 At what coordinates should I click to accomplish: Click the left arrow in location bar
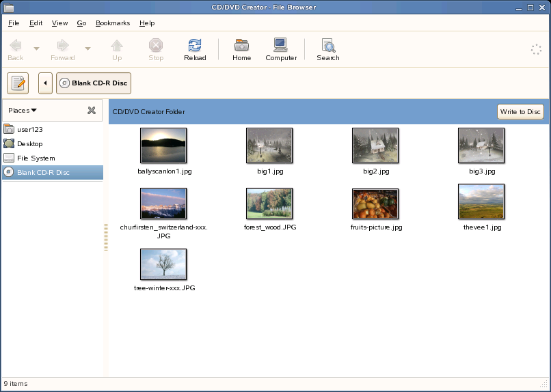(45, 83)
